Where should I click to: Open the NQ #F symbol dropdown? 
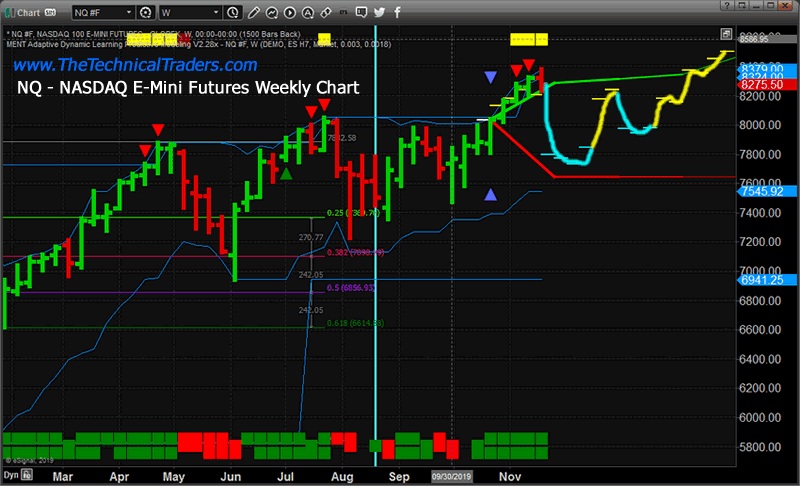tap(103, 12)
